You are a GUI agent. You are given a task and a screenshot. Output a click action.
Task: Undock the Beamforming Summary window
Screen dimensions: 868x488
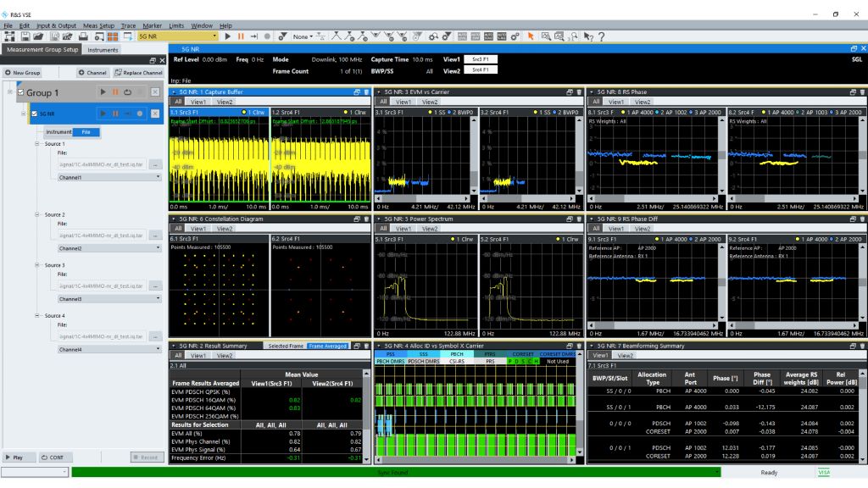coord(853,346)
